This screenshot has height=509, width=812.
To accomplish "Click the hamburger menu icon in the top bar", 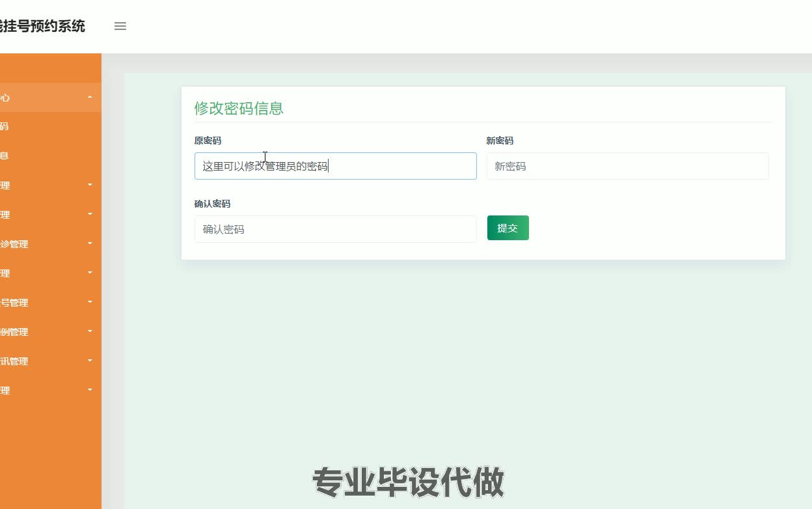I will (120, 26).
